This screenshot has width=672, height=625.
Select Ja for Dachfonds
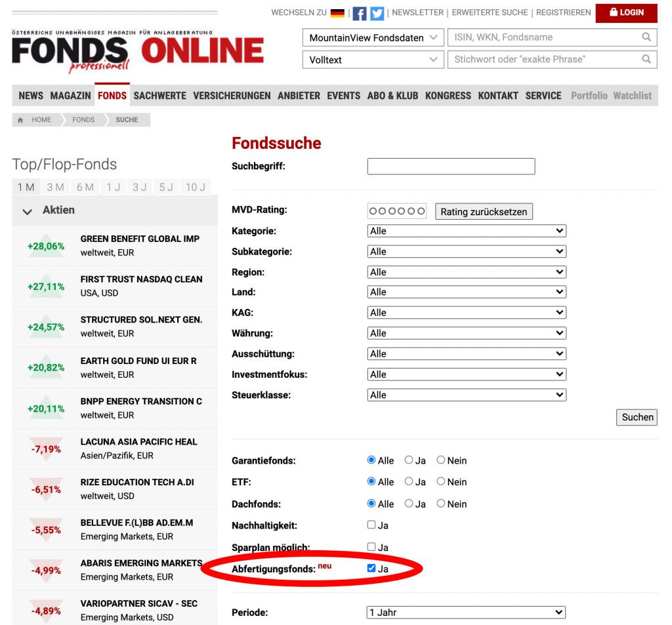click(409, 503)
